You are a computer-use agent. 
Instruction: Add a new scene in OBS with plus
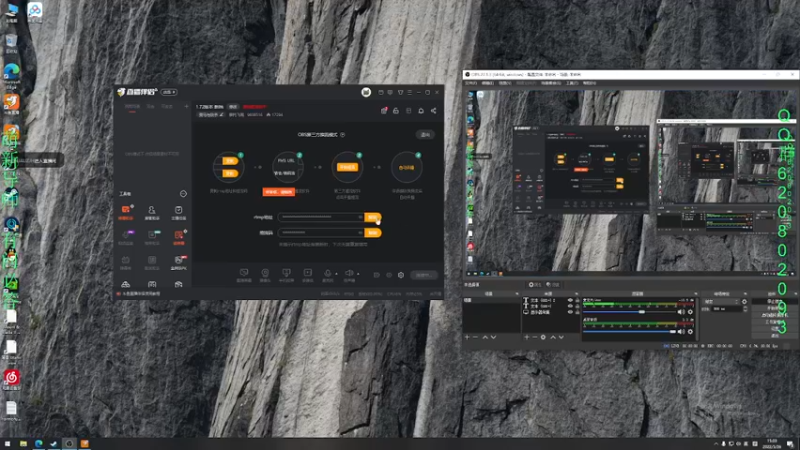point(467,337)
